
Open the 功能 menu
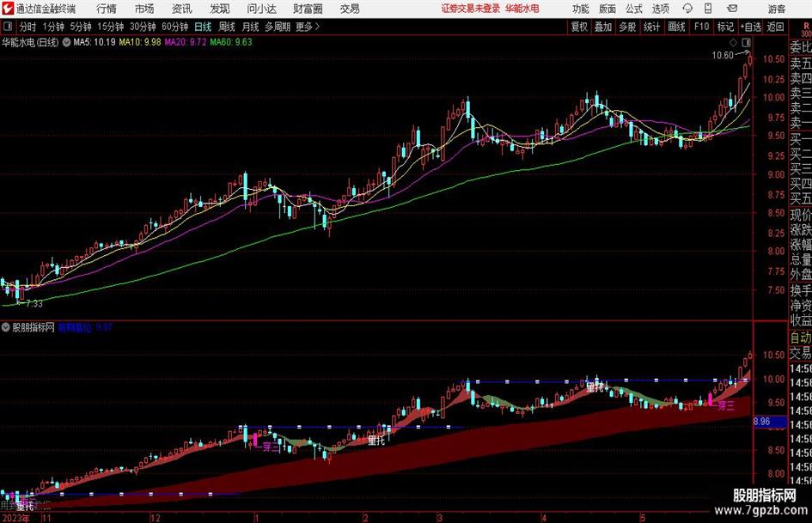[x=581, y=9]
